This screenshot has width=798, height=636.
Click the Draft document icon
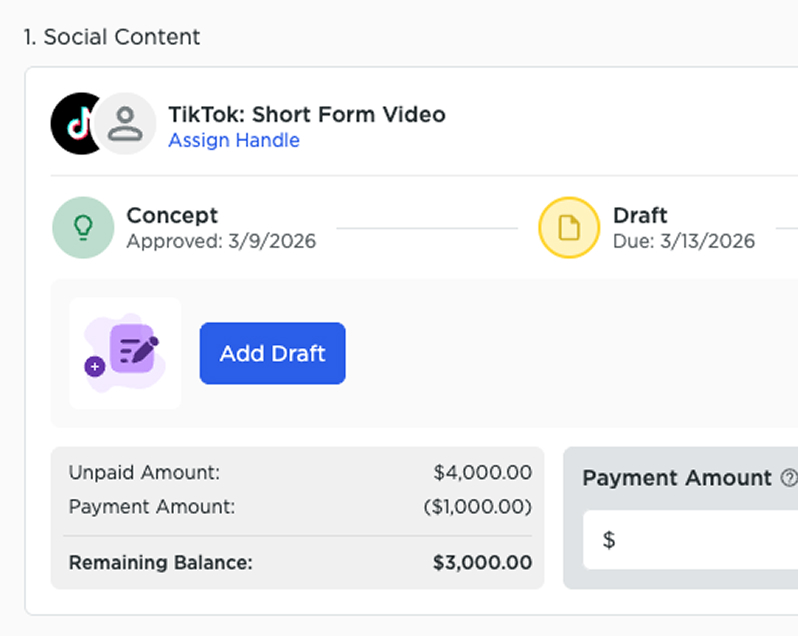point(569,228)
